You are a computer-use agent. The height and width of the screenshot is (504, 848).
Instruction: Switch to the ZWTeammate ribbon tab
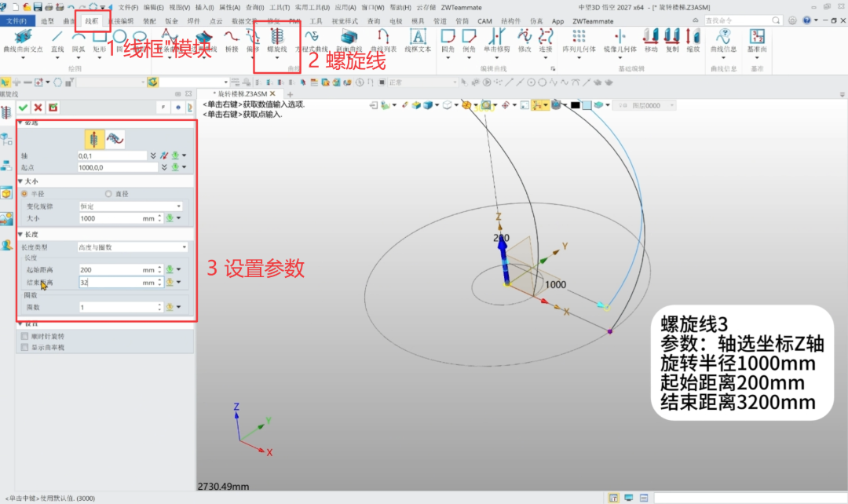593,21
